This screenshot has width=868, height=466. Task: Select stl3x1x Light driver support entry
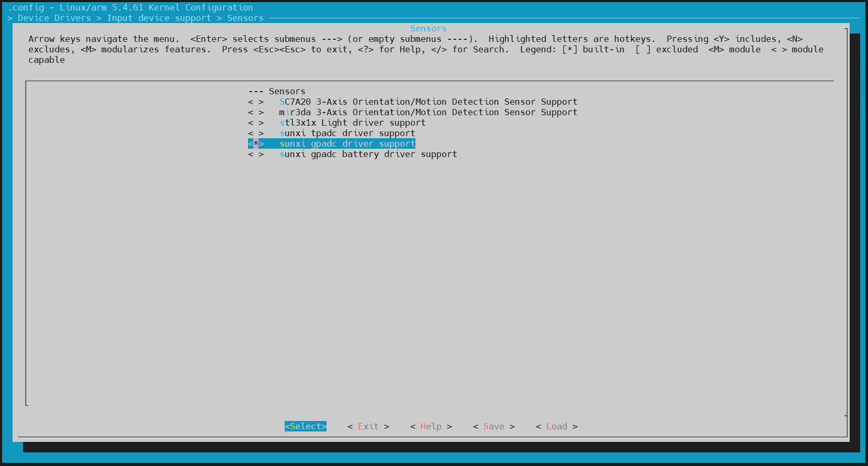click(x=353, y=123)
